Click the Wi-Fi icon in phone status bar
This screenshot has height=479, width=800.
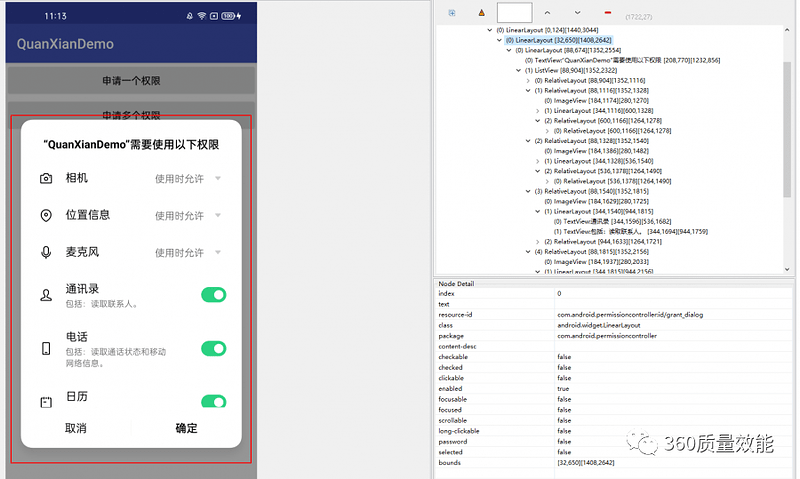202,16
